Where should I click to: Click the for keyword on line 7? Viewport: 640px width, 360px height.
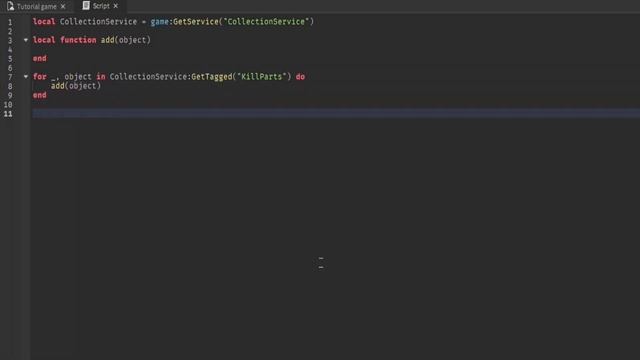tap(40, 76)
